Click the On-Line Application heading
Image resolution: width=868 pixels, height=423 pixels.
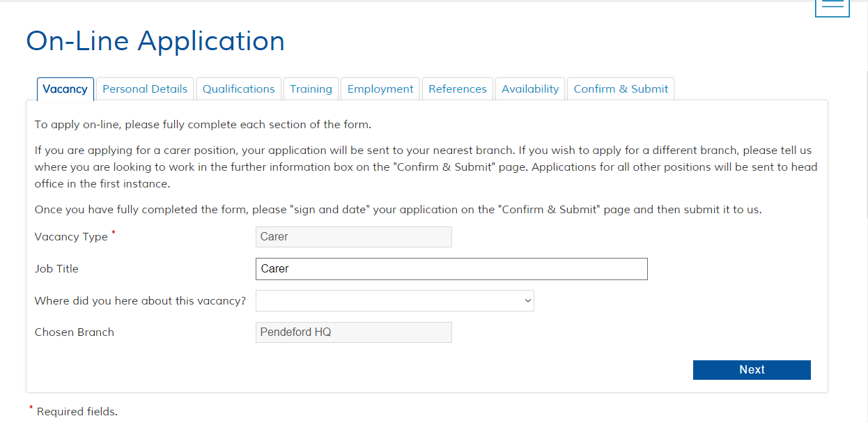tap(155, 40)
